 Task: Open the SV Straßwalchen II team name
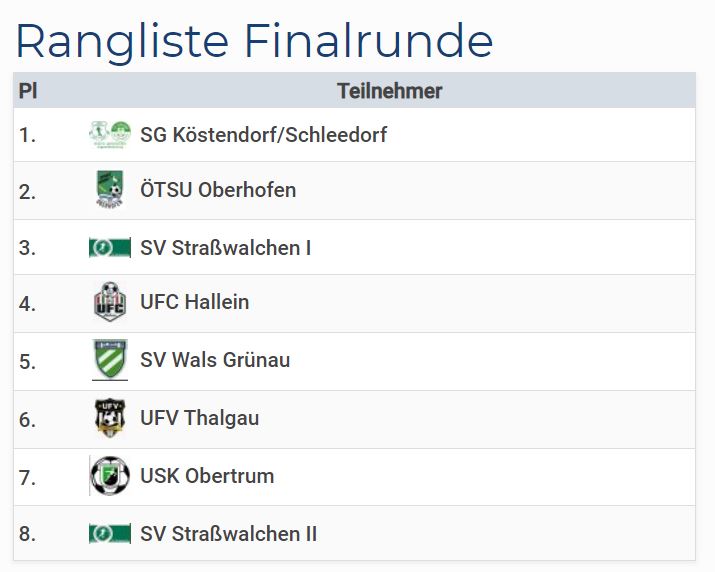(229, 534)
